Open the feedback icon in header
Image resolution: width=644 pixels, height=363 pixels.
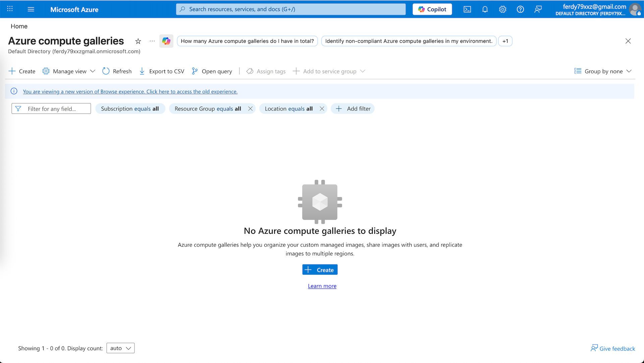(538, 9)
